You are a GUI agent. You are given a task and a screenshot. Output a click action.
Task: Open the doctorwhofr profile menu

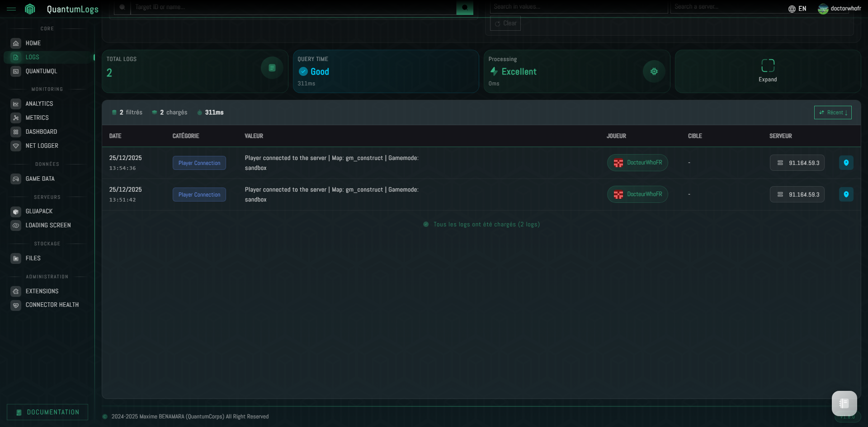[840, 9]
